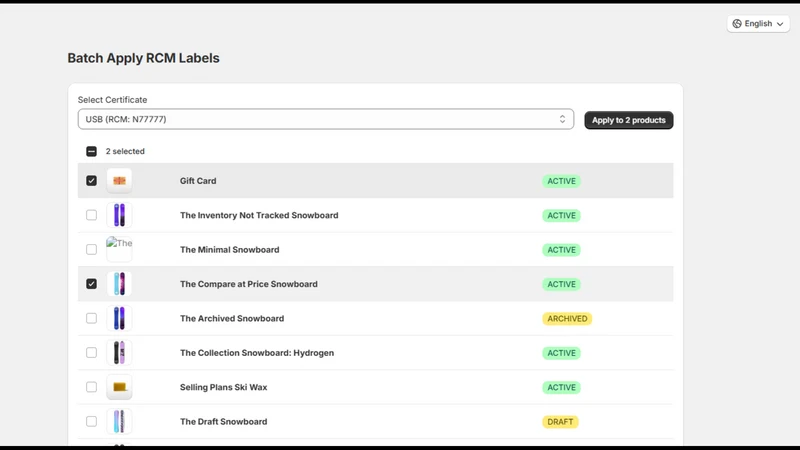Open the Select Certificate dropdown

coord(326,119)
